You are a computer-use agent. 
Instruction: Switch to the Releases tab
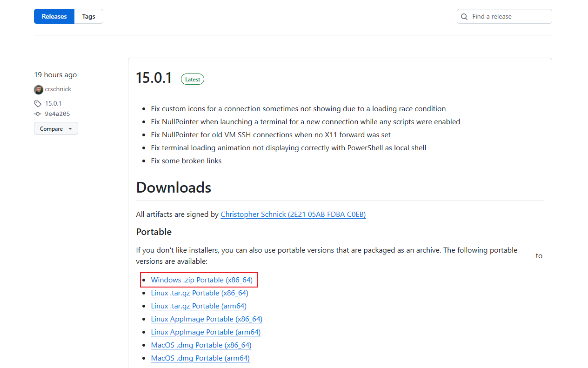coord(54,16)
